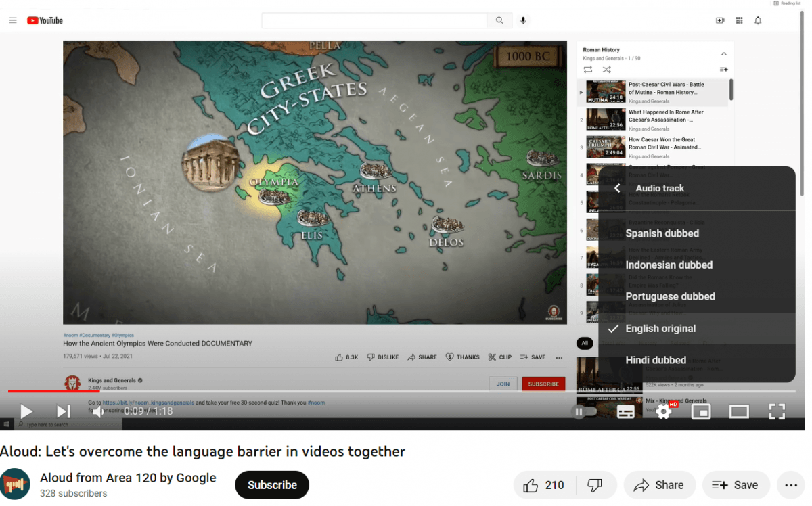Screen dimensions: 812x506
Task: Go back from Audio track menu
Action: (617, 189)
